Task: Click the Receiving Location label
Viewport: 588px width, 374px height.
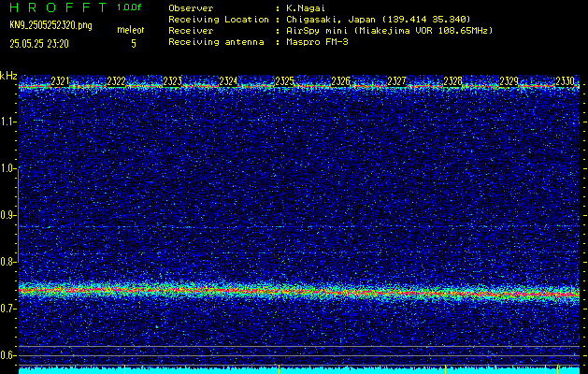Action: pos(219,19)
